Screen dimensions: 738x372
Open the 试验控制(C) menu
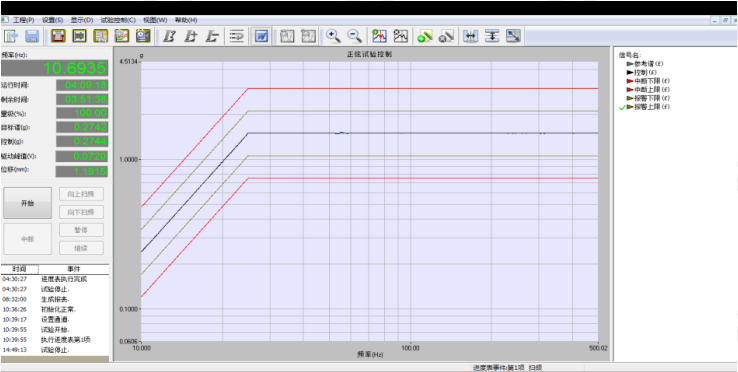click(118, 20)
